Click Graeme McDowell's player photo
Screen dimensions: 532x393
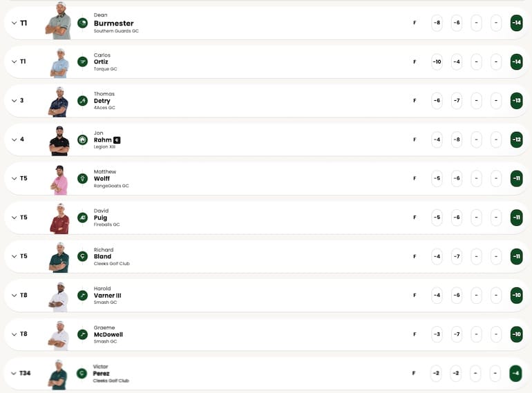coord(59,335)
